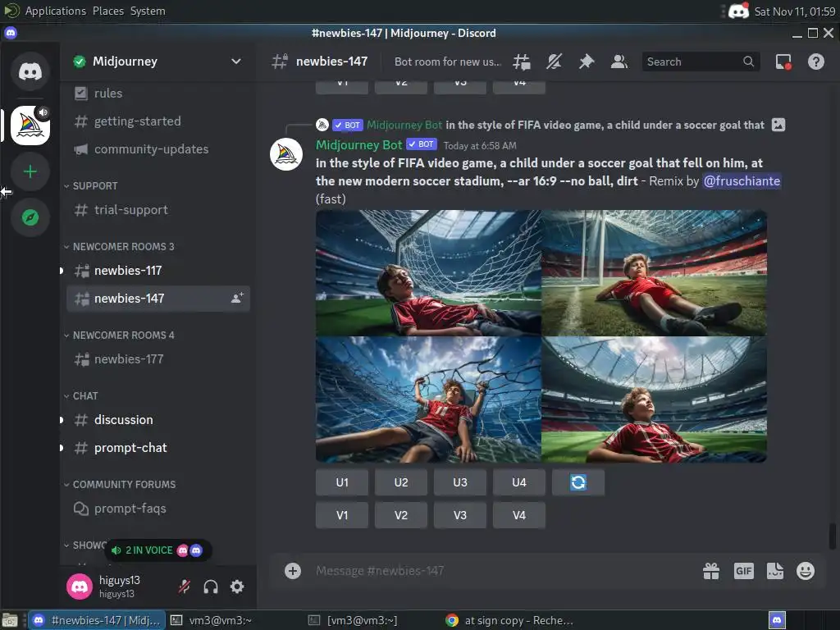The height and width of the screenshot is (630, 840).
Task: Toggle the member list icon
Action: pyautogui.click(x=619, y=62)
